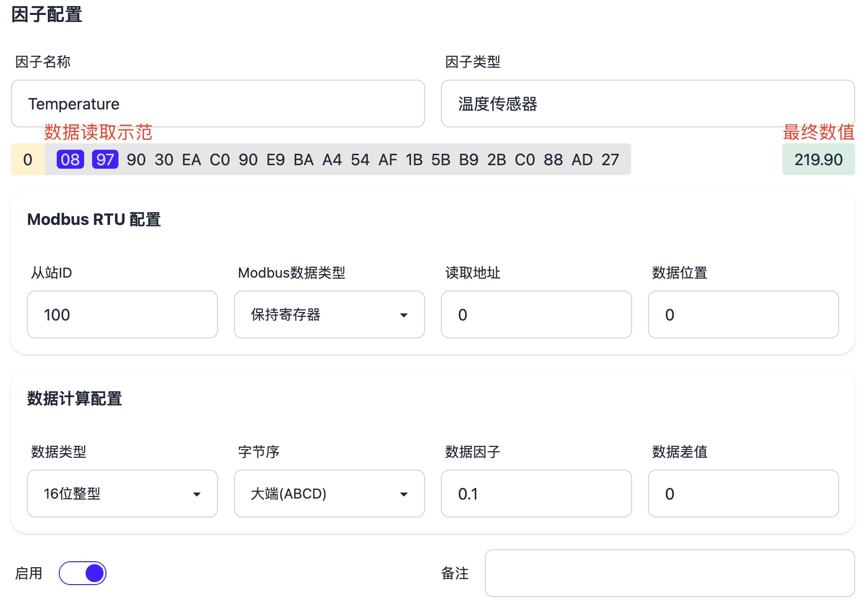The width and height of the screenshot is (868, 607).
Task: Click the EA byte in hex row
Action: [192, 160]
